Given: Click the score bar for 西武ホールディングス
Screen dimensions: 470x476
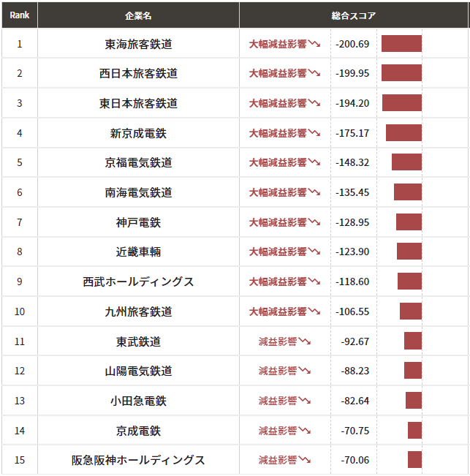Looking at the screenshot, I should pos(409,281).
